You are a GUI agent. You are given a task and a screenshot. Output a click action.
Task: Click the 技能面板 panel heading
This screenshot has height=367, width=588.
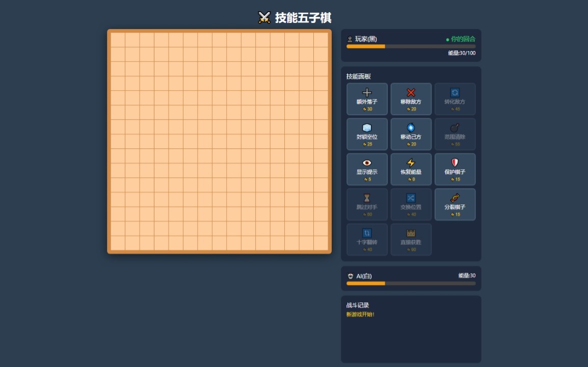(359, 76)
